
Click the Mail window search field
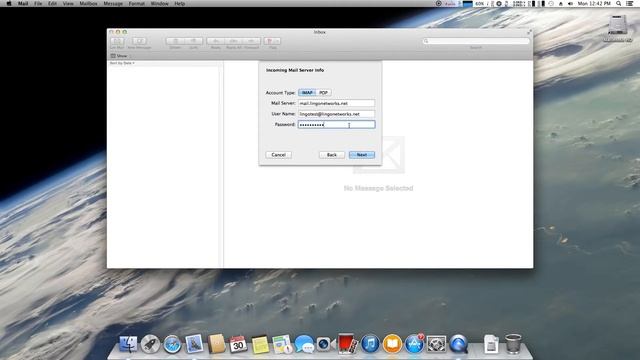pyautogui.click(x=476, y=41)
